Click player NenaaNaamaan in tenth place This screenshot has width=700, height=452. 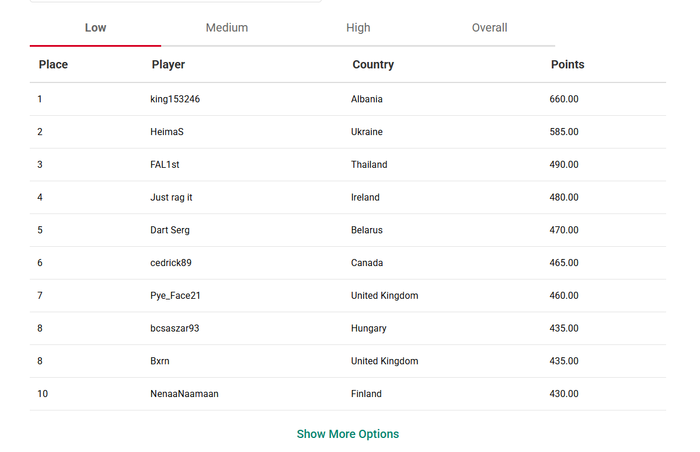[x=184, y=394]
